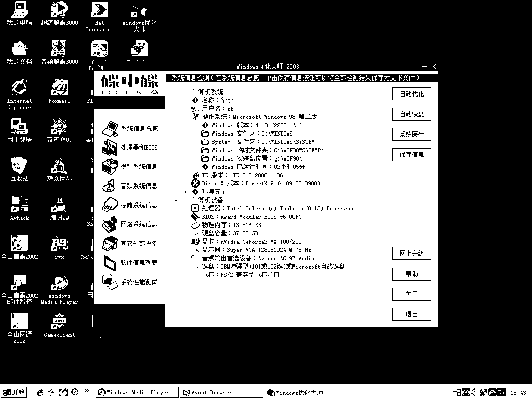The width and height of the screenshot is (532, 399).
Task: Click the volume speaker tray icon
Action: tap(473, 393)
